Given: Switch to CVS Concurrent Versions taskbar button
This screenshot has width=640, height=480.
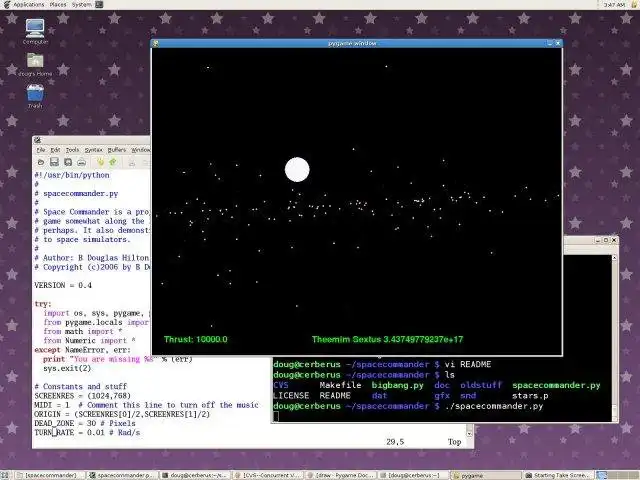Looking at the screenshot, I should pyautogui.click(x=267, y=476).
